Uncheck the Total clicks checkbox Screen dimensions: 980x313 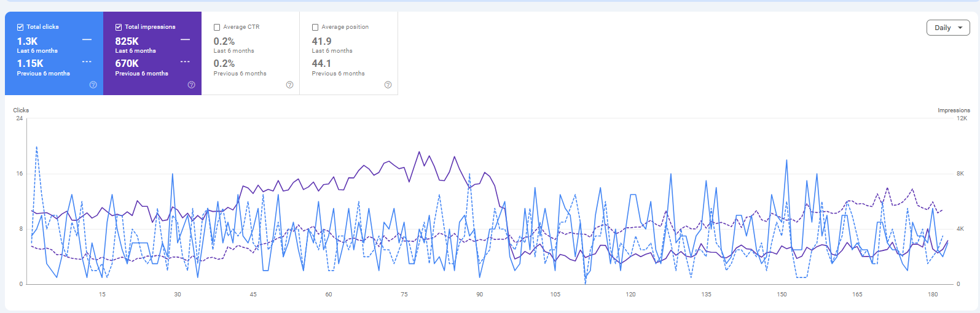(x=20, y=27)
